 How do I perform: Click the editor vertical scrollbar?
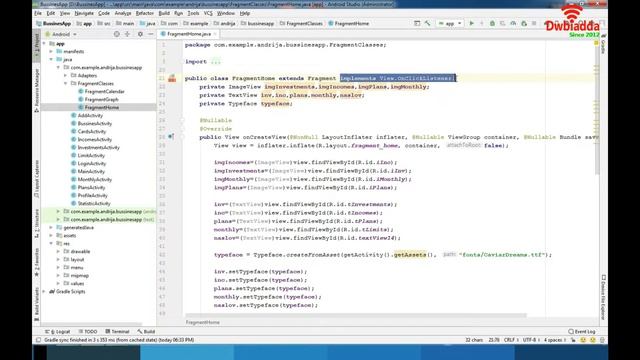[x=597, y=110]
